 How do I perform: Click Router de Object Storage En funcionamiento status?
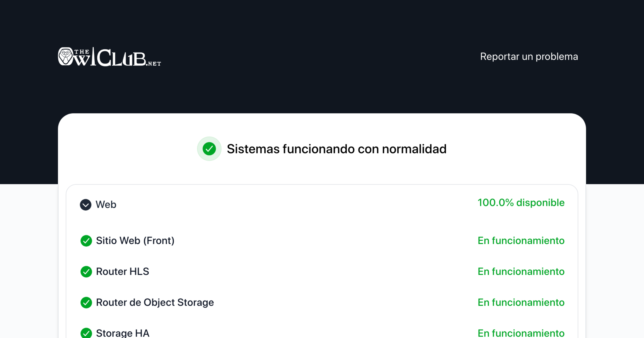point(521,302)
